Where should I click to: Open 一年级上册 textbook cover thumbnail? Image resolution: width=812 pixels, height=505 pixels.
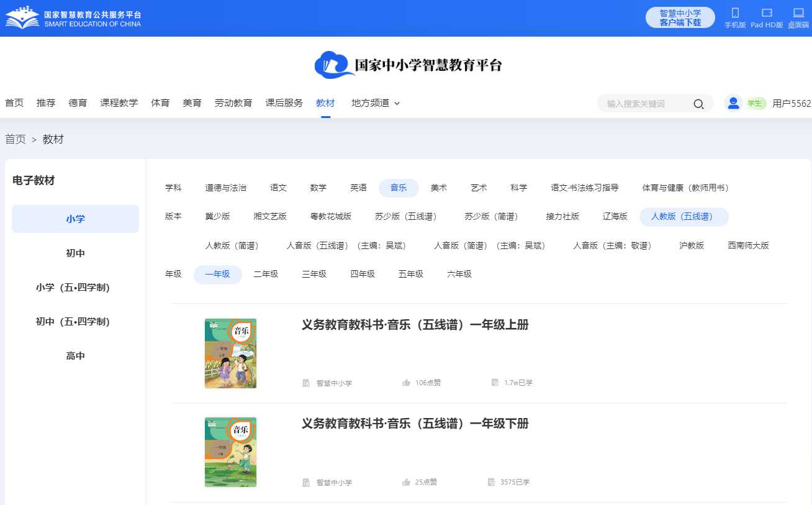(x=230, y=353)
